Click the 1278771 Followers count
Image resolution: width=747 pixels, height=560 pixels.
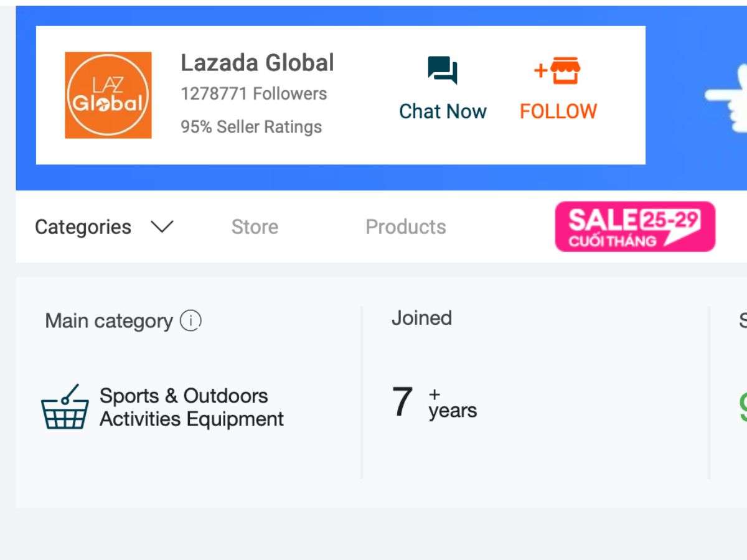point(253,94)
